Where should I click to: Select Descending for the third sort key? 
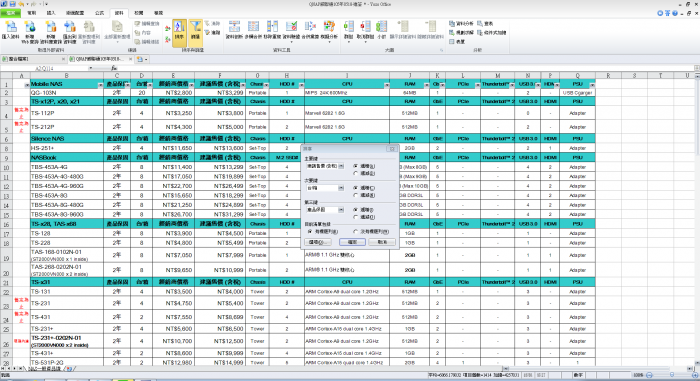click(x=356, y=217)
